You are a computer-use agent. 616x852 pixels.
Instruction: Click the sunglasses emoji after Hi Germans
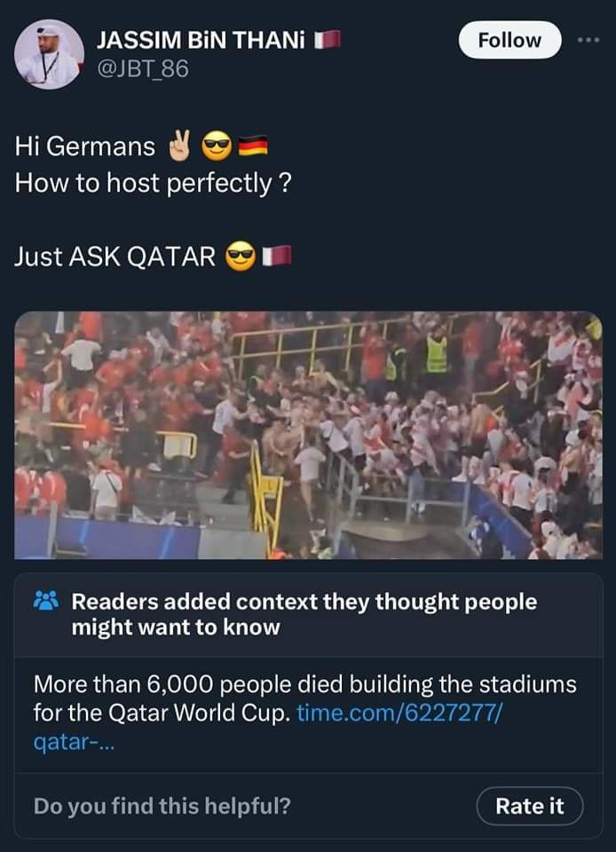[x=217, y=146]
